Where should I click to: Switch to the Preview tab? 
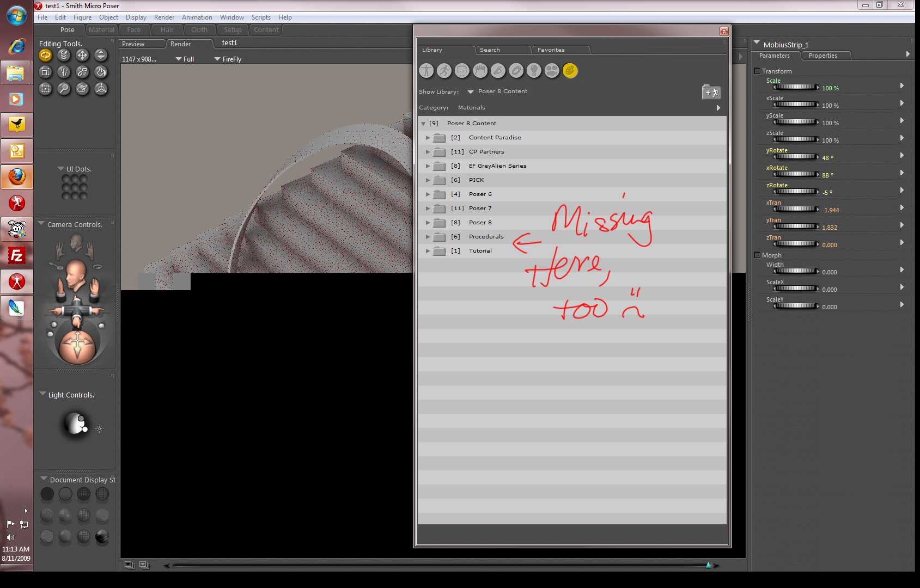(141, 44)
